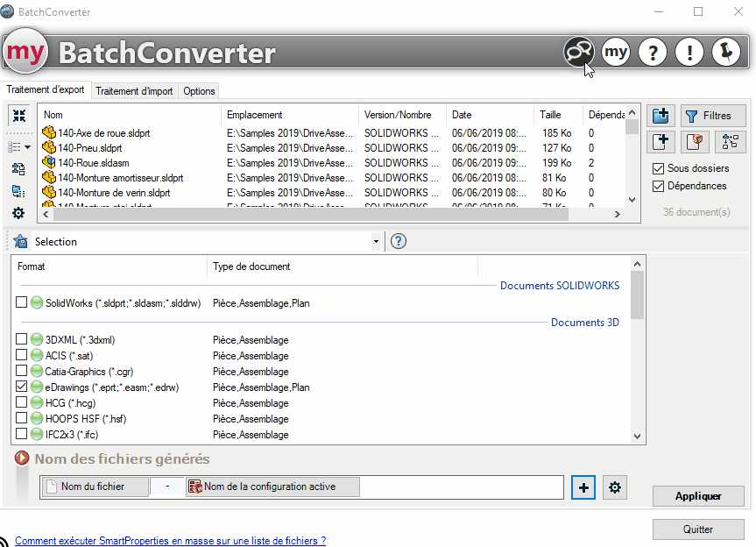The width and height of the screenshot is (756, 547).
Task: Open the Selection dropdown
Action: [376, 242]
